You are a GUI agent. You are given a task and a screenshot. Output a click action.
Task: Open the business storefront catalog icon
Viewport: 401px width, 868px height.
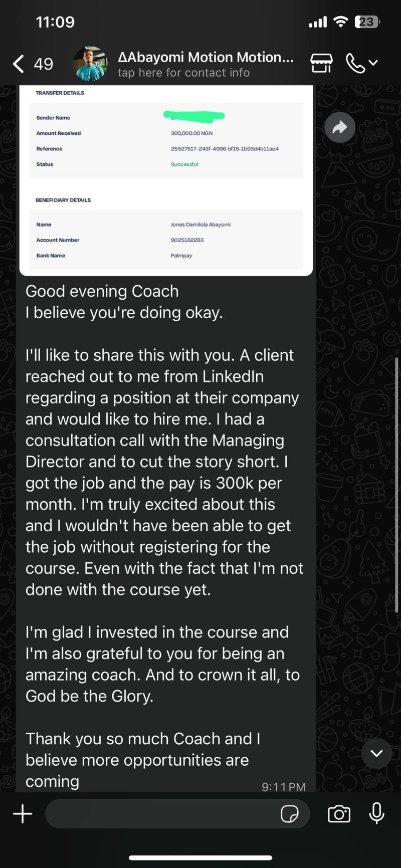(x=321, y=63)
